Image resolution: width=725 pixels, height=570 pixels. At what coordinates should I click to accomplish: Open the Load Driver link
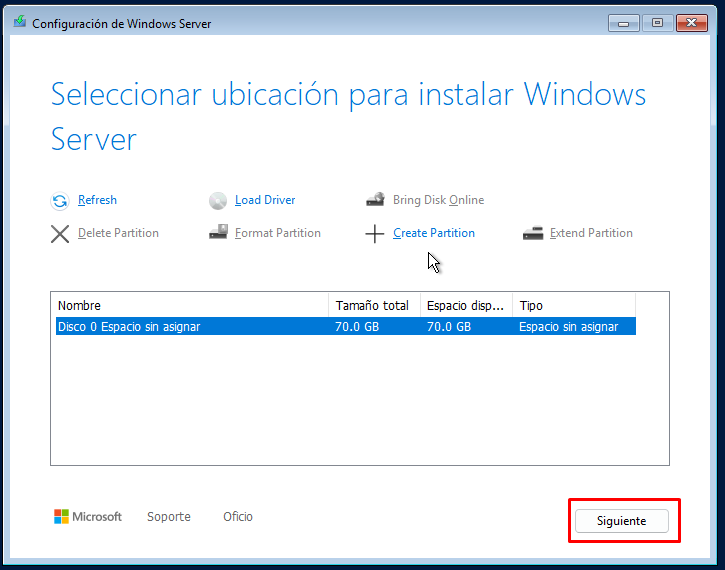coord(265,200)
